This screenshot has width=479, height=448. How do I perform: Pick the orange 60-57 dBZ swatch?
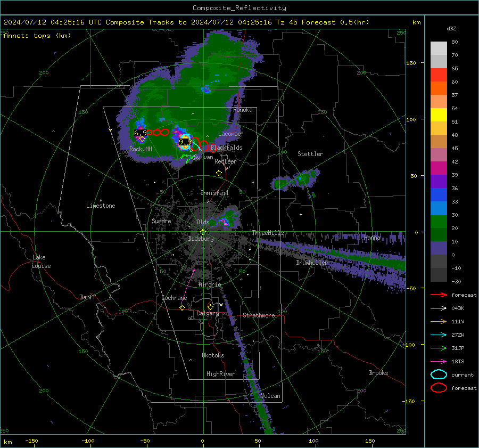[x=439, y=88]
